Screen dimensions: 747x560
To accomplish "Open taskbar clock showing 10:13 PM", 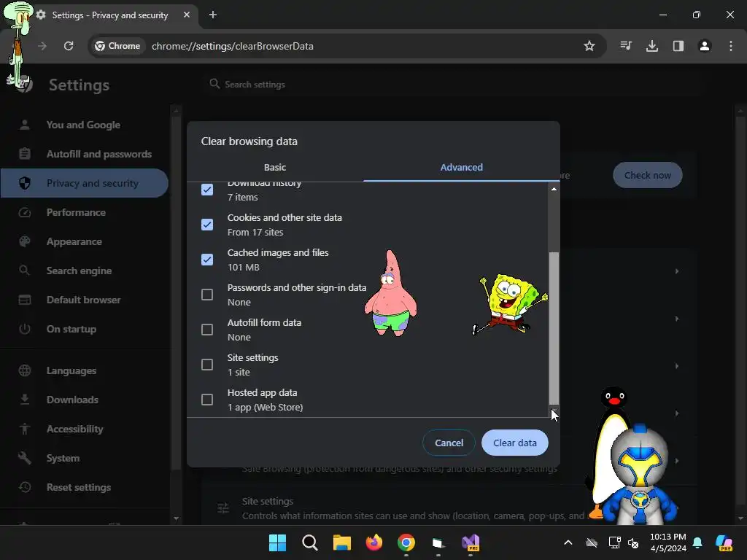I will (x=668, y=542).
